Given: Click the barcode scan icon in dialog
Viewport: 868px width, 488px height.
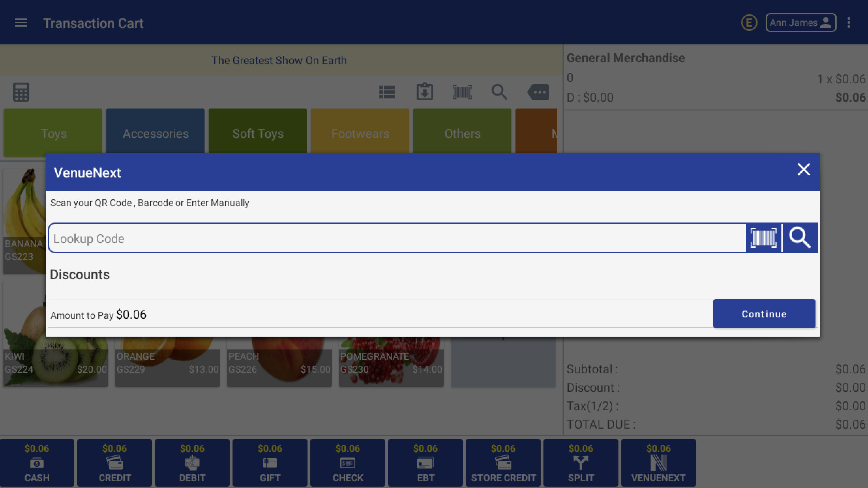Looking at the screenshot, I should click(763, 238).
